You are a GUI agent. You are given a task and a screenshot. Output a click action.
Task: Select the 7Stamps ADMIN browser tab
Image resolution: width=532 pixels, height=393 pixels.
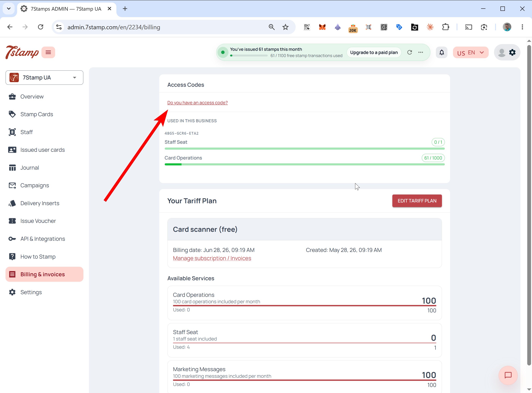coord(66,9)
